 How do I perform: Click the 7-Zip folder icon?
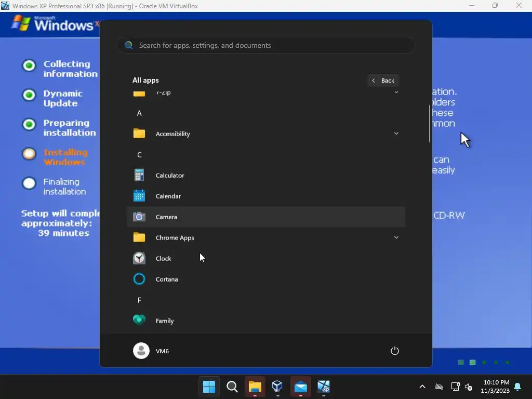pyautogui.click(x=139, y=93)
